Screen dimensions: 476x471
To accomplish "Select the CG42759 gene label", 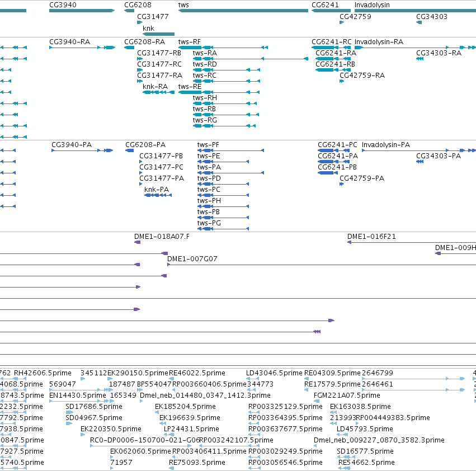I will [x=355, y=16].
